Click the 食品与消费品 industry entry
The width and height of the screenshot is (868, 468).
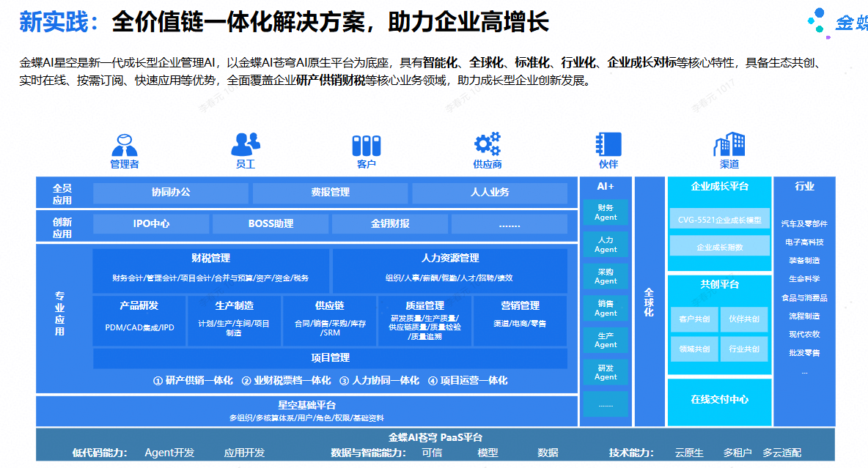click(x=804, y=297)
